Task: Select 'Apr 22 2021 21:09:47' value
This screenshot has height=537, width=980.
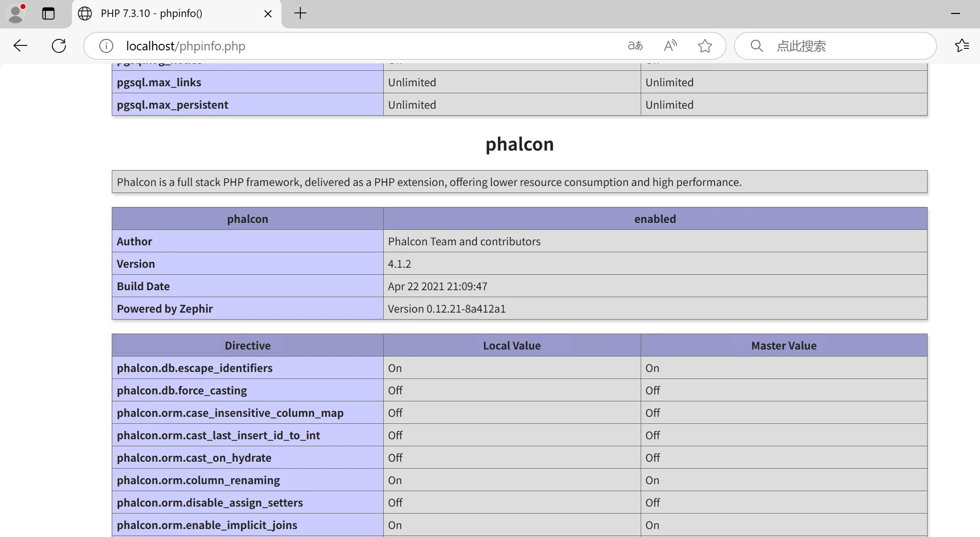Action: click(x=438, y=286)
